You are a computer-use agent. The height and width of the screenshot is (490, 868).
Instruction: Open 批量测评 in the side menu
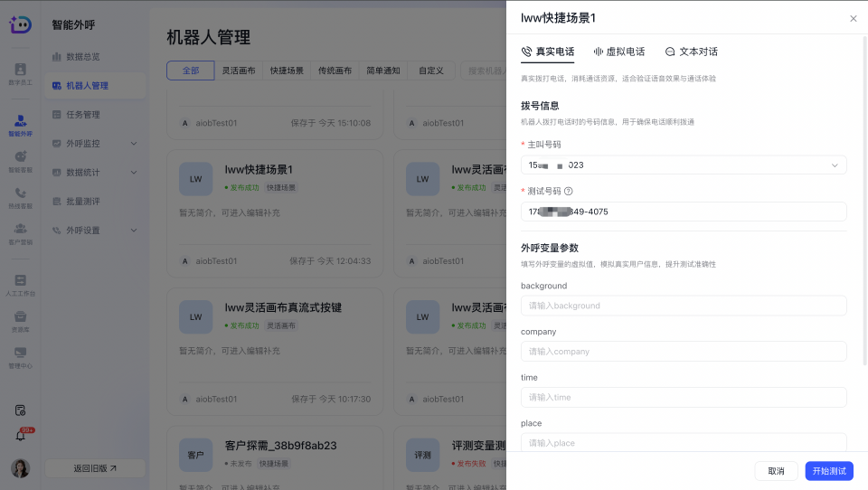95,201
